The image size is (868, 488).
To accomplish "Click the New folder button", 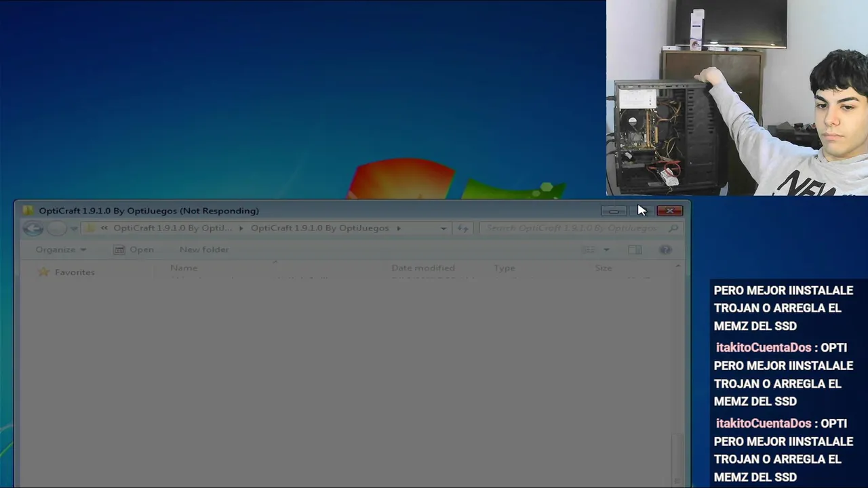I will pos(204,249).
